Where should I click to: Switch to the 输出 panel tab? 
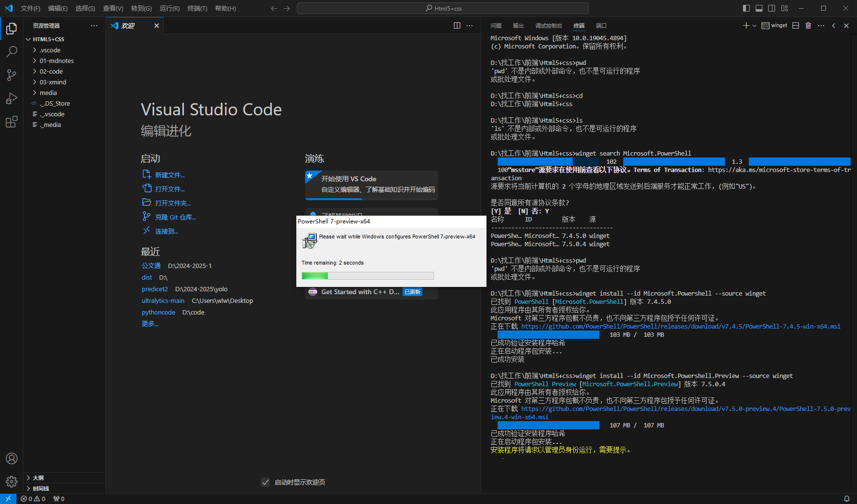coord(518,26)
